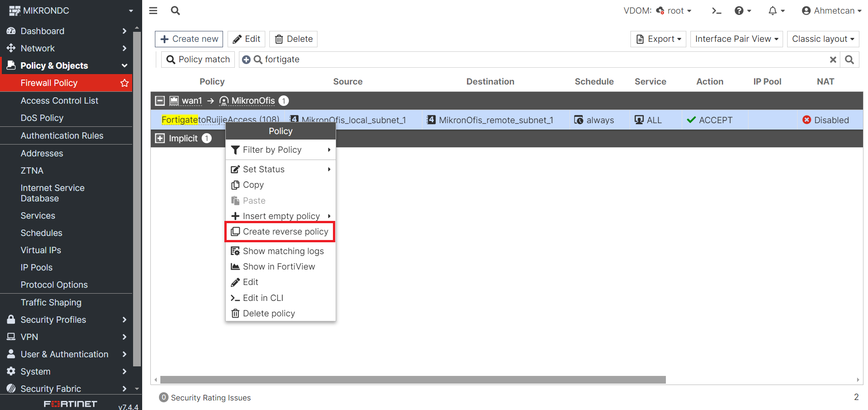This screenshot has width=868, height=410.
Task: Click the add filter plus icon
Action: coord(246,60)
